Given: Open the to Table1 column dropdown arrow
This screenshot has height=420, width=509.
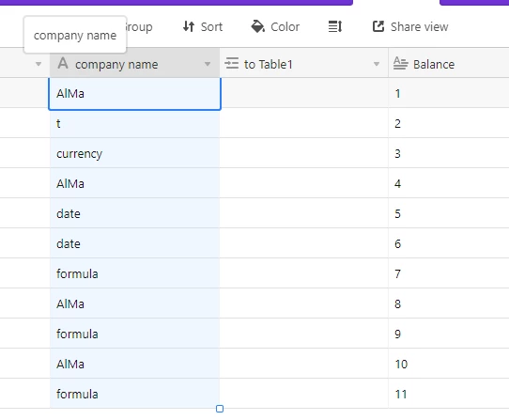Looking at the screenshot, I should (377, 64).
